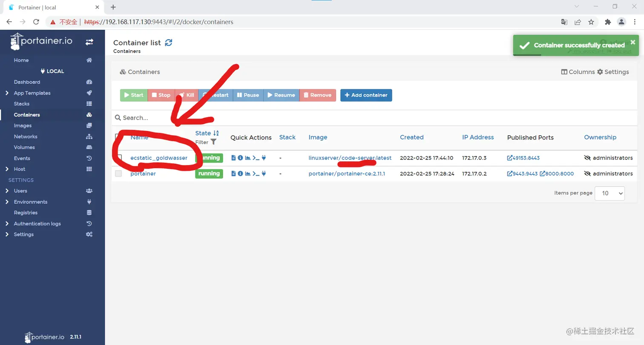Open the Columns selector
The image size is (644, 345).
click(x=578, y=72)
